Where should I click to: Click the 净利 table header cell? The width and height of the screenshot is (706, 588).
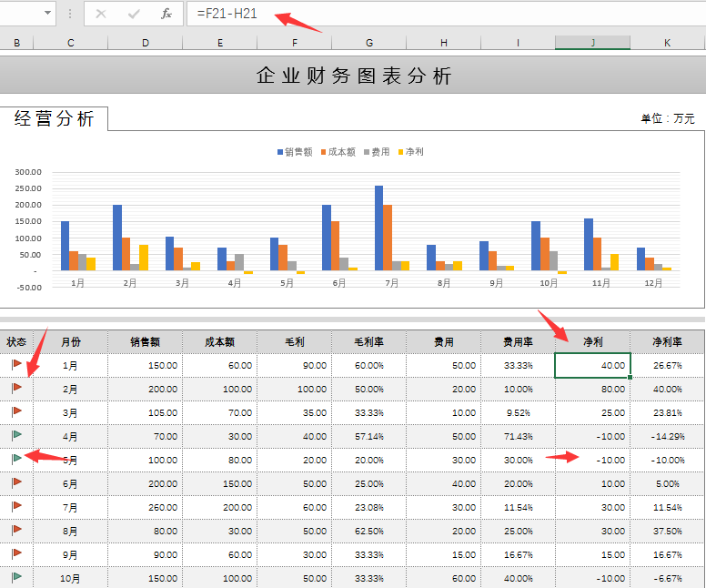point(592,342)
